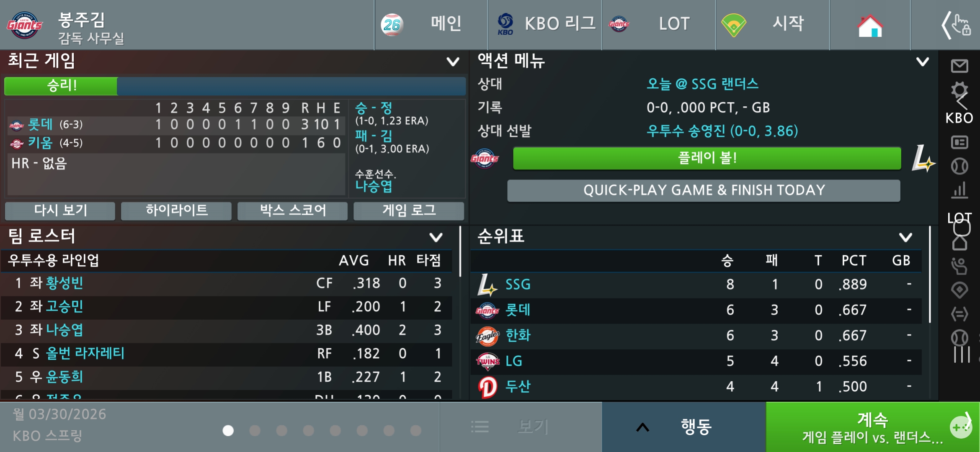The width and height of the screenshot is (980, 452).
Task: Open settings gear icon in sidebar
Action: pyautogui.click(x=959, y=90)
